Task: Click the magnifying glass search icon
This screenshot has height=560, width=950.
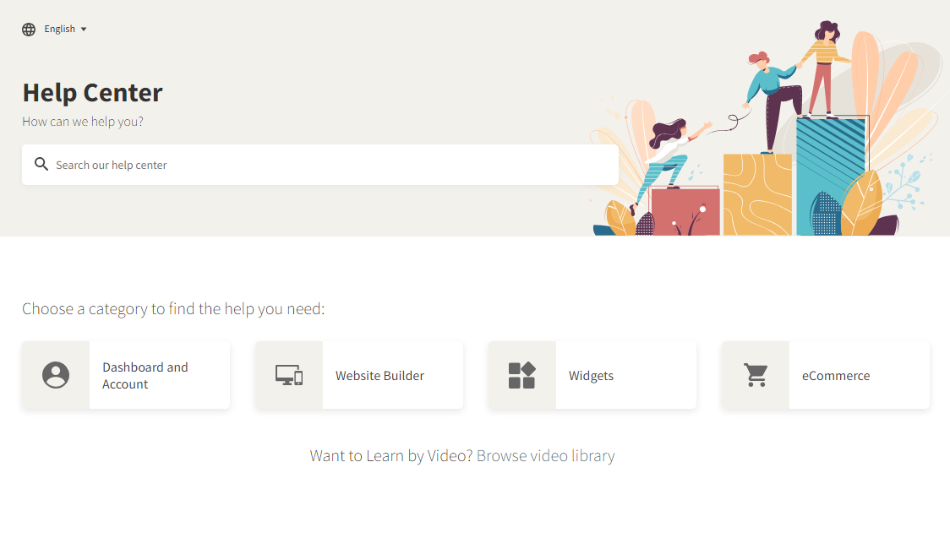Action: 41,164
